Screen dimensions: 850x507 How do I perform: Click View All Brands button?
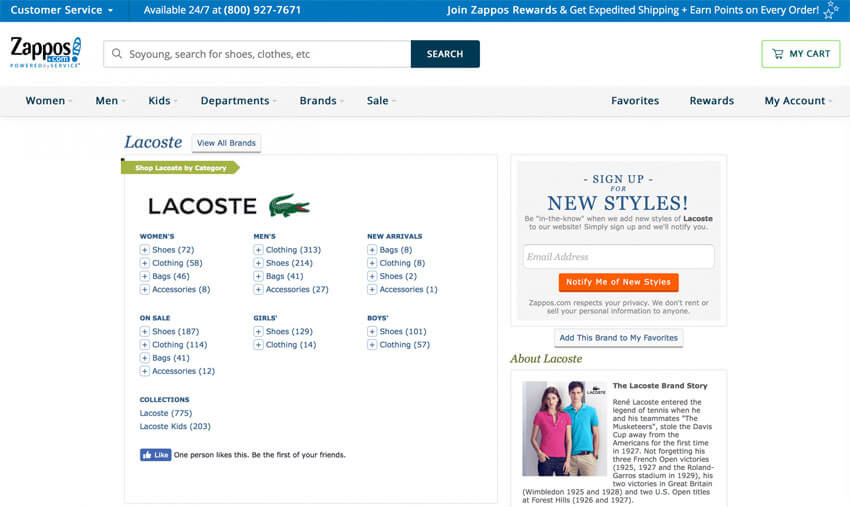pos(226,143)
